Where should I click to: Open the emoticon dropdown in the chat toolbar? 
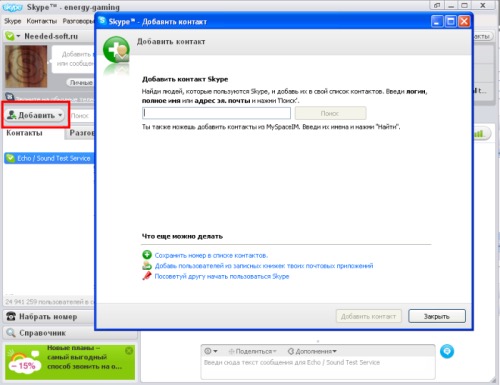[211, 351]
